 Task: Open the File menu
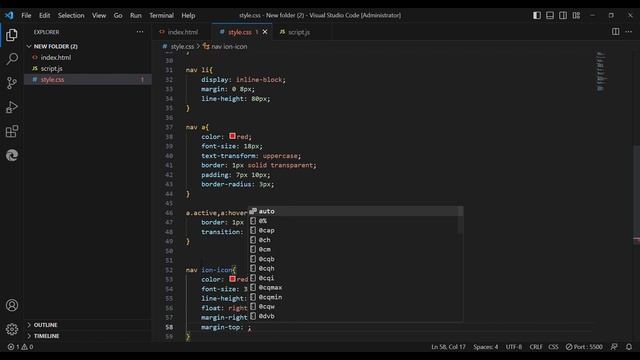(26, 16)
